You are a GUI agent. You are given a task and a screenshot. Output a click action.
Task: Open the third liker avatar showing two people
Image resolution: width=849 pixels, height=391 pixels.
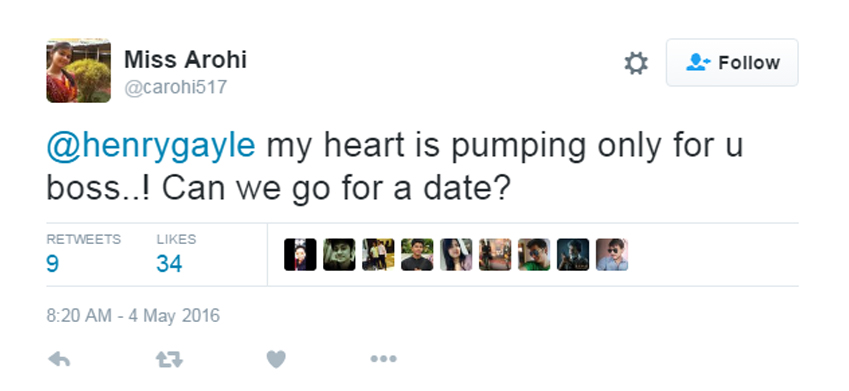[x=378, y=255]
